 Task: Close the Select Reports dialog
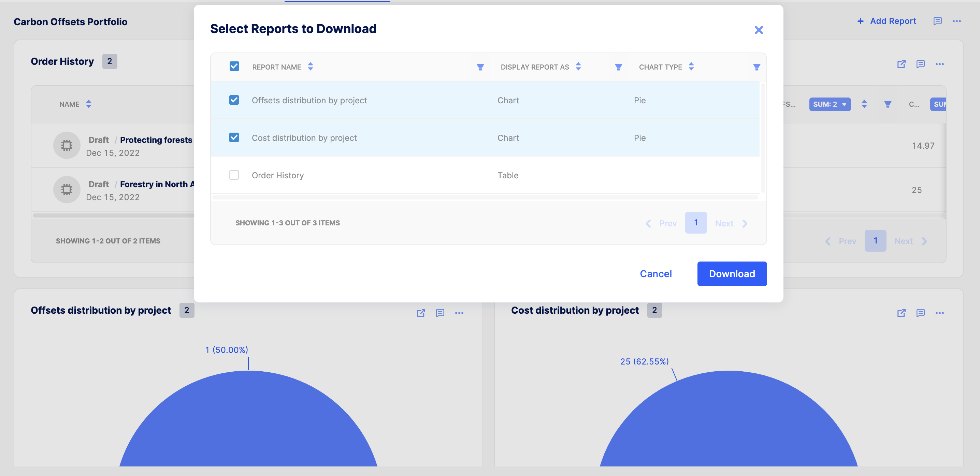(758, 30)
